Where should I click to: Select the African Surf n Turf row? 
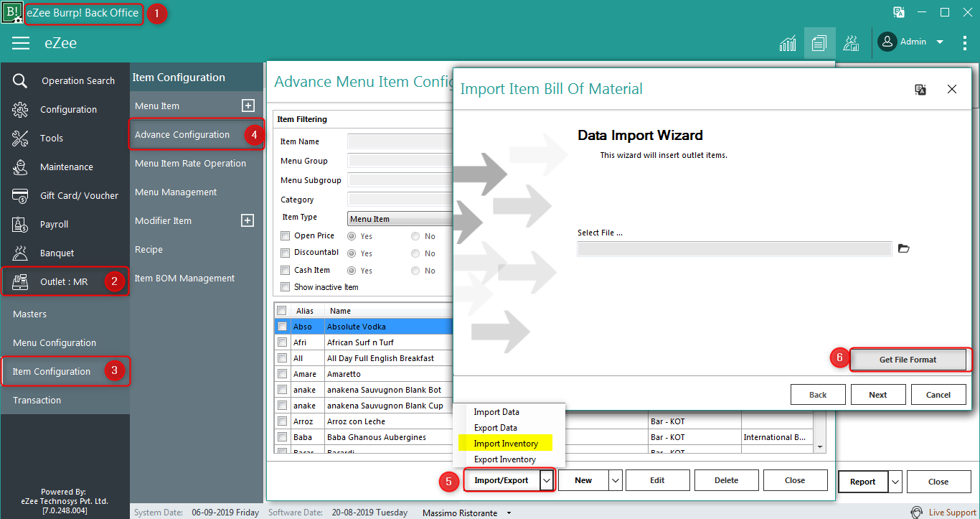[364, 342]
